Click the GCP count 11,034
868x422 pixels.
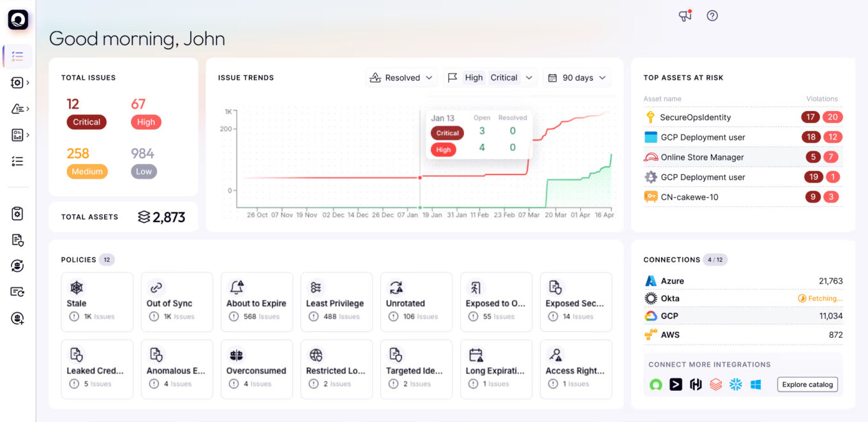831,316
